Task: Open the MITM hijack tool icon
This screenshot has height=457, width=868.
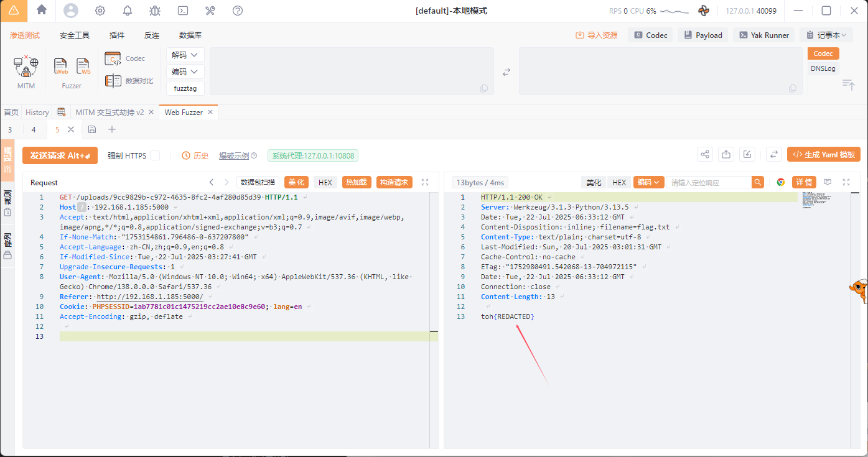Action: (26, 67)
